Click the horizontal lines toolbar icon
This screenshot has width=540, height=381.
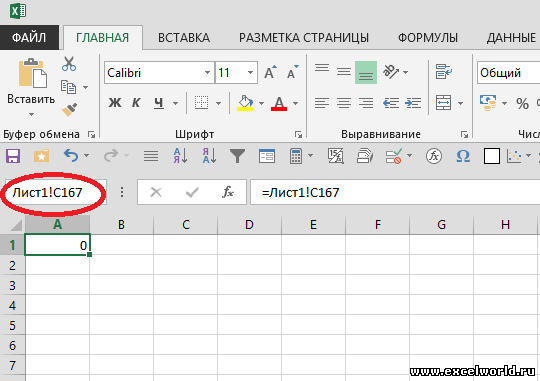click(151, 156)
